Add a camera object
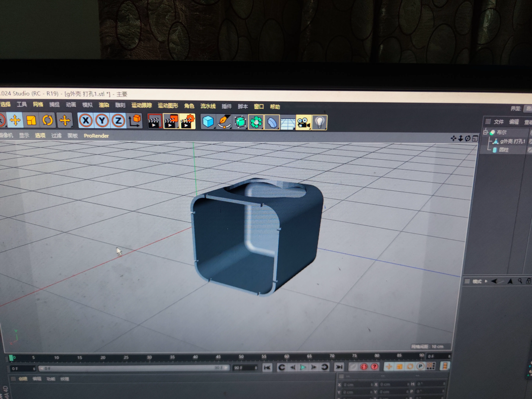532x399 pixels. (x=303, y=123)
